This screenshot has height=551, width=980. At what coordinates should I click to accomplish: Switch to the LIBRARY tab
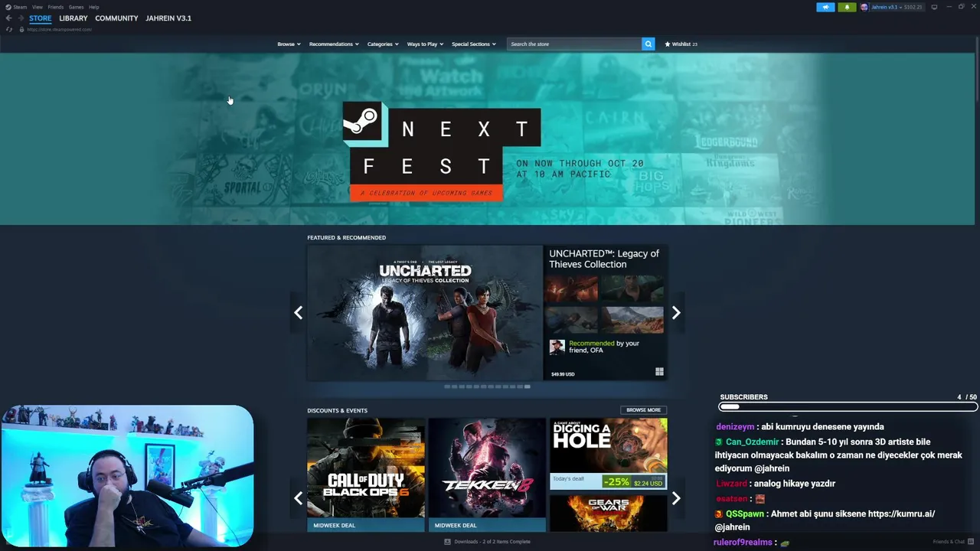[x=73, y=18]
